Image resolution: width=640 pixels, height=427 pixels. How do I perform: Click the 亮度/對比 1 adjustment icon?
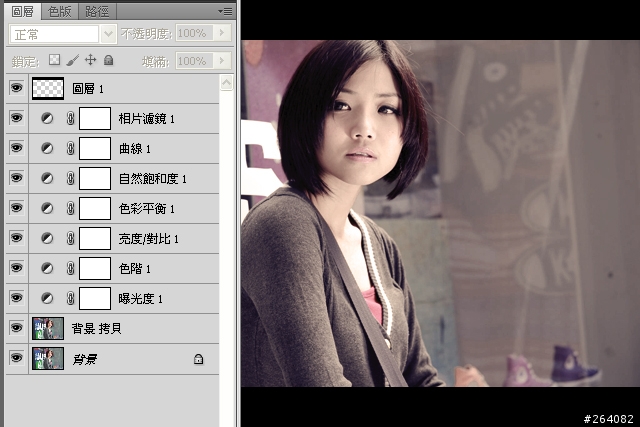(47, 238)
